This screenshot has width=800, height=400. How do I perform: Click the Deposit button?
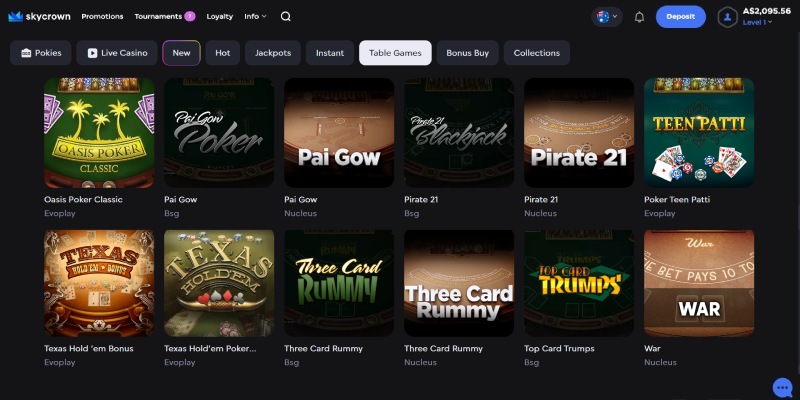(x=681, y=17)
